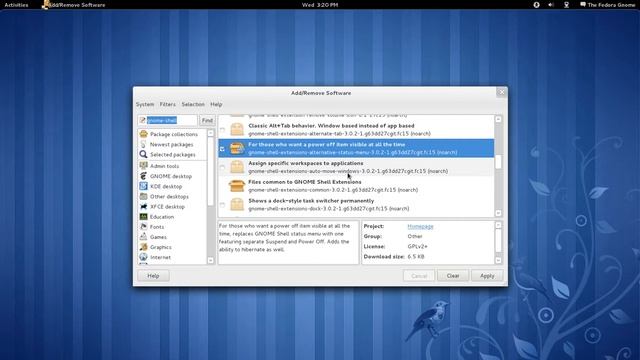Click details pane scroll down arrow
640x360 pixels.
(x=498, y=260)
